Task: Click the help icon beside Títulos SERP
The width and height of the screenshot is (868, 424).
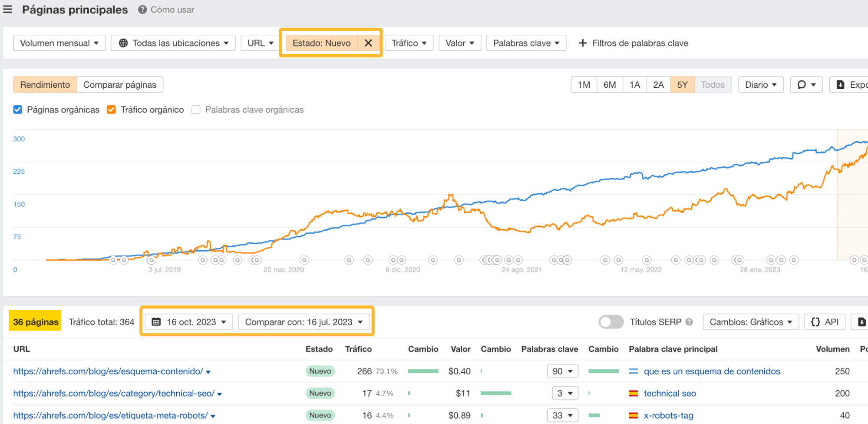Action: click(689, 322)
